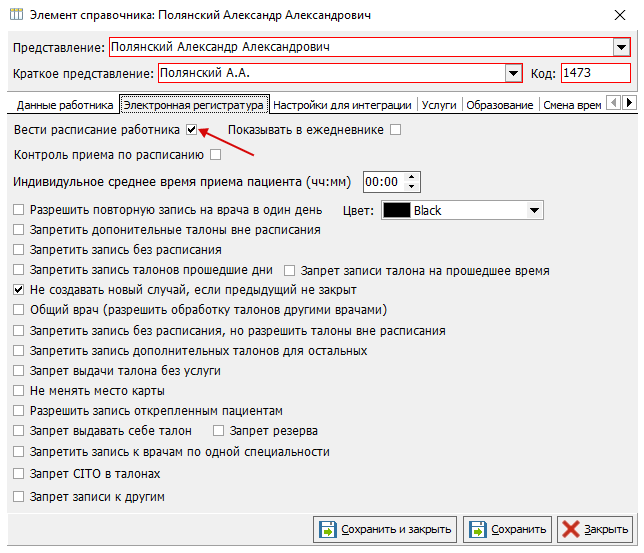Image resolution: width=644 pixels, height=553 pixels.
Task: Open the Смена врем tab
Action: [x=572, y=105]
